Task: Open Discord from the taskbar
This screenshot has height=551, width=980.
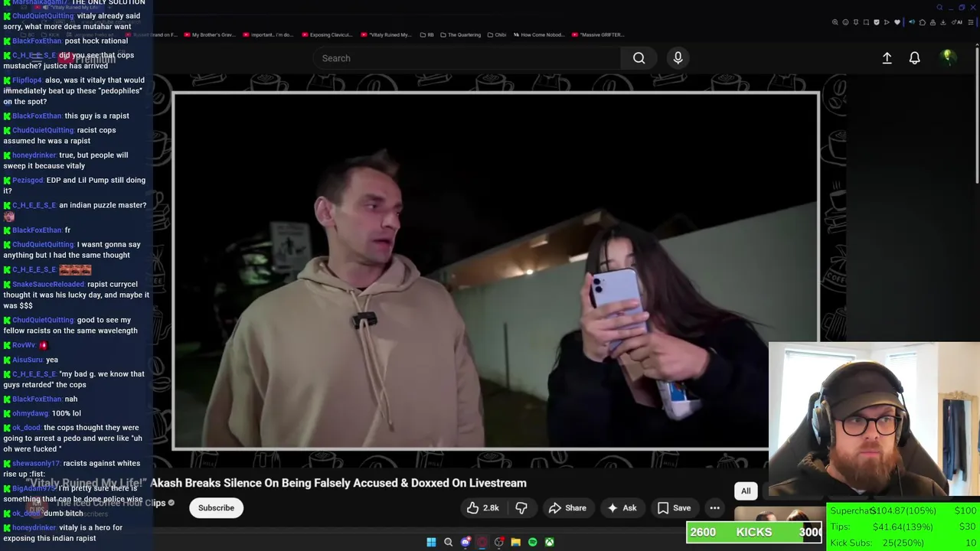Action: point(465,542)
